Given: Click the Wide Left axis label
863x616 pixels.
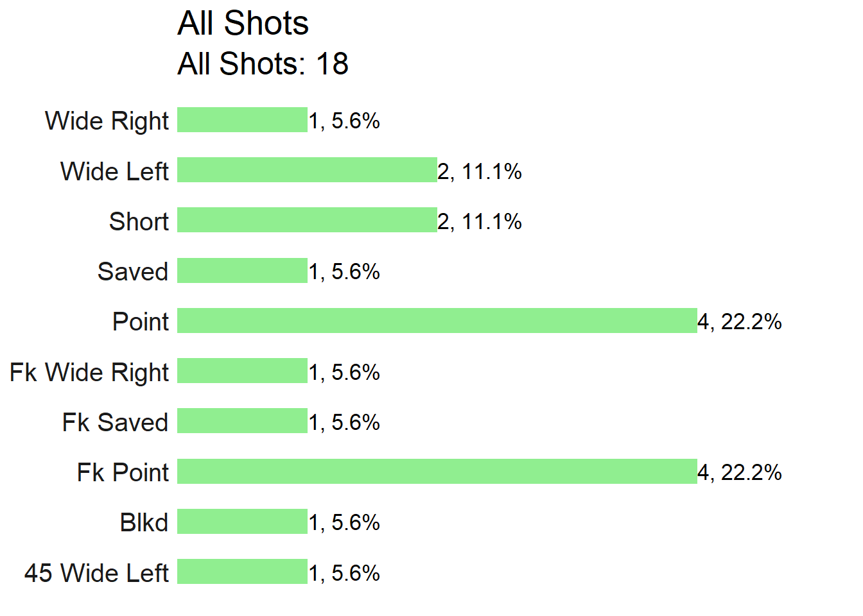Looking at the screenshot, I should pyautogui.click(x=114, y=171).
